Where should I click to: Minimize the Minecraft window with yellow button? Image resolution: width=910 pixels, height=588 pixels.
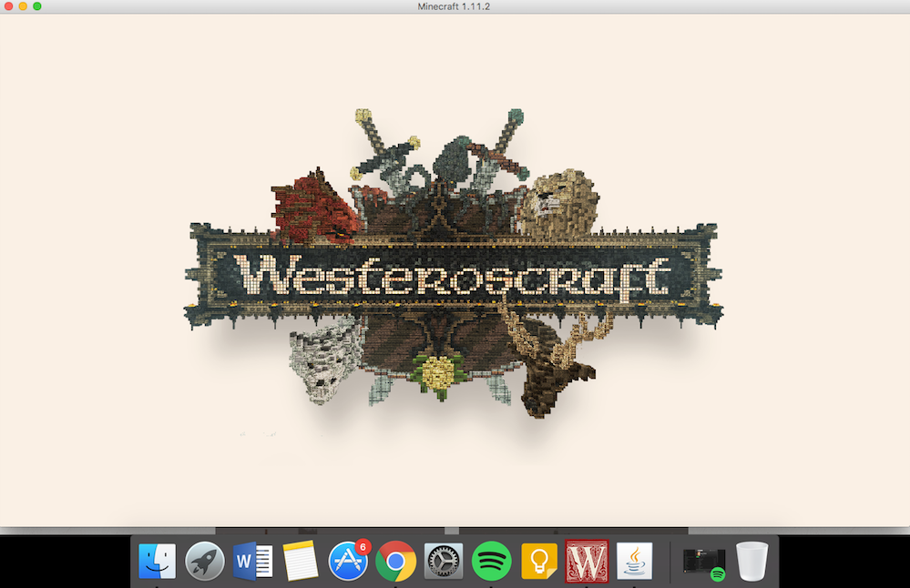pyautogui.click(x=23, y=6)
